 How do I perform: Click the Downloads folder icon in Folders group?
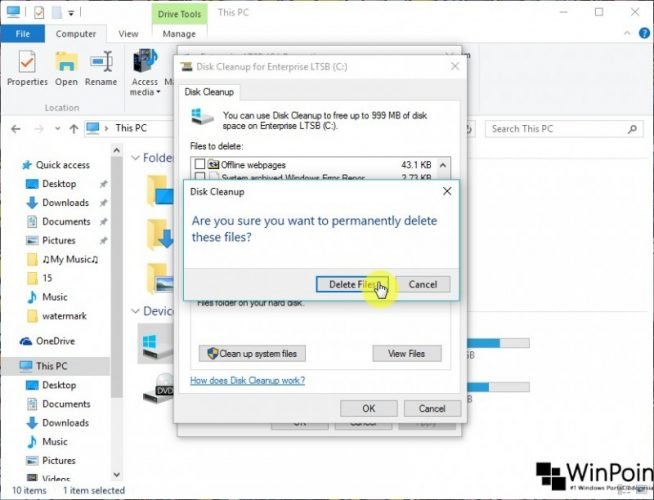[160, 234]
